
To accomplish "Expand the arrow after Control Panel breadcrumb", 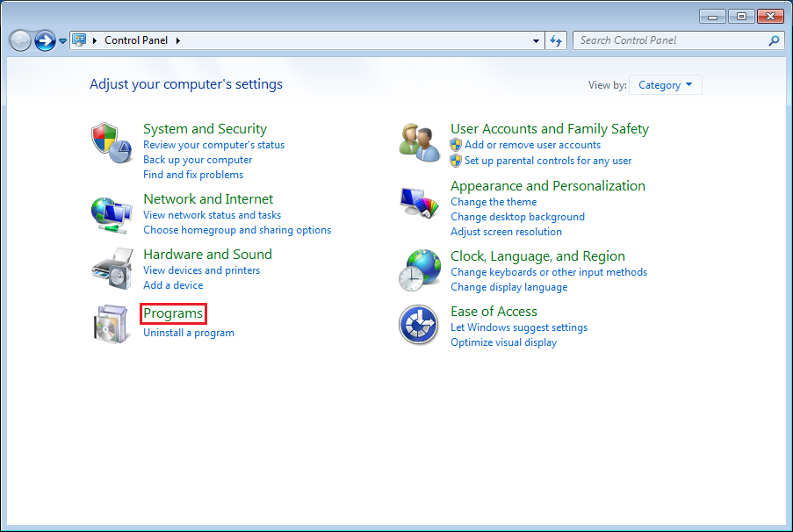I will (178, 40).
